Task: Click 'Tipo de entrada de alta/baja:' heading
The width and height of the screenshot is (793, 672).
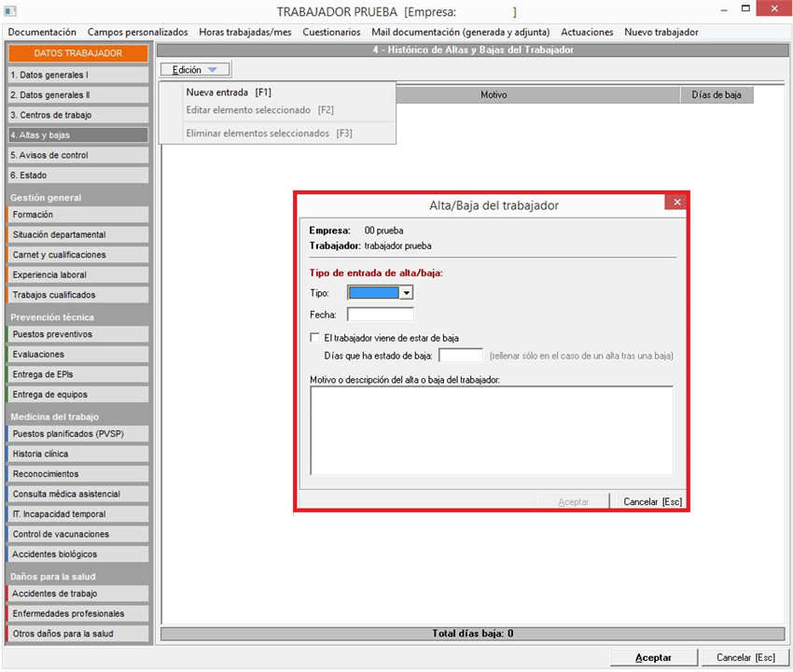Action: coord(376,273)
